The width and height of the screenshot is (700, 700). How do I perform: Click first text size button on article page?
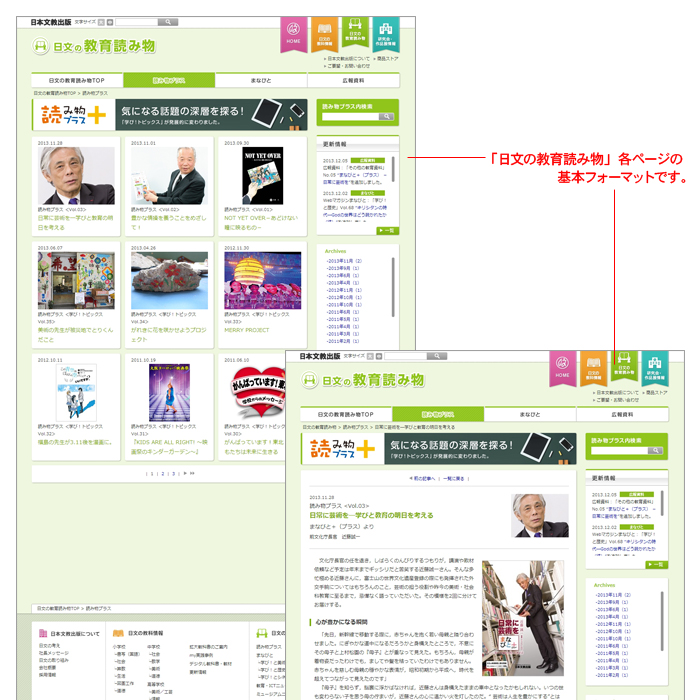370,356
